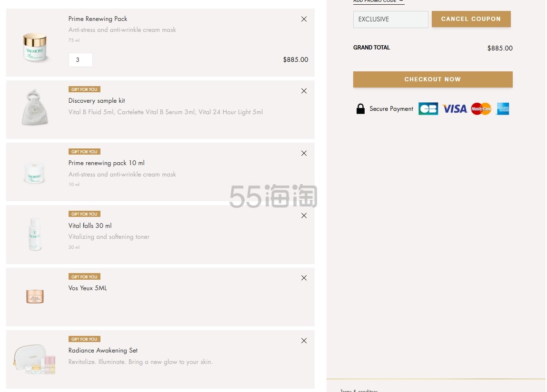Click the Prime Renewing Pack jar thumbnail
The width and height of the screenshot is (547, 392).
pos(35,47)
